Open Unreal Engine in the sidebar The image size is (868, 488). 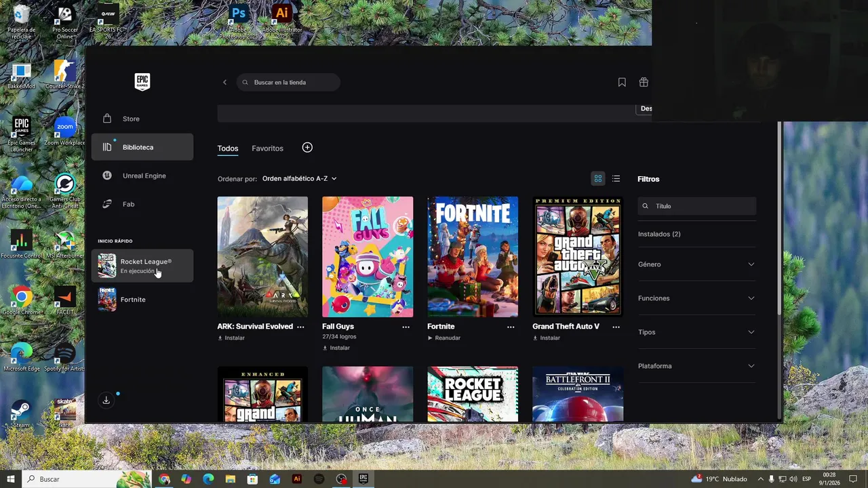[142, 176]
